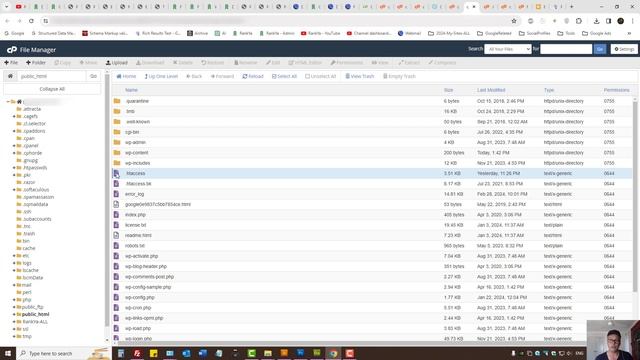This screenshot has width=640, height=360.
Task: Click the file list vertical scrollbar
Action: pyautogui.click(x=635, y=196)
